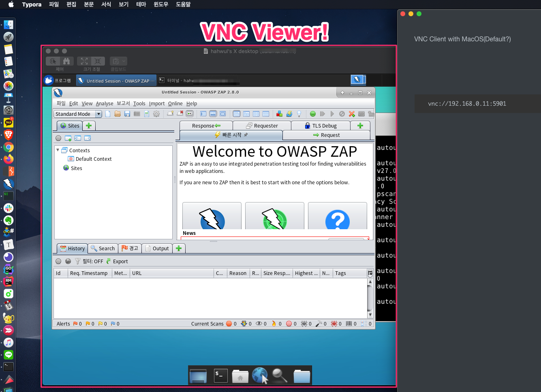Click 프로그램 applications menu in VNC taskbar
Viewport: 541px width, 392px height.
click(58, 80)
